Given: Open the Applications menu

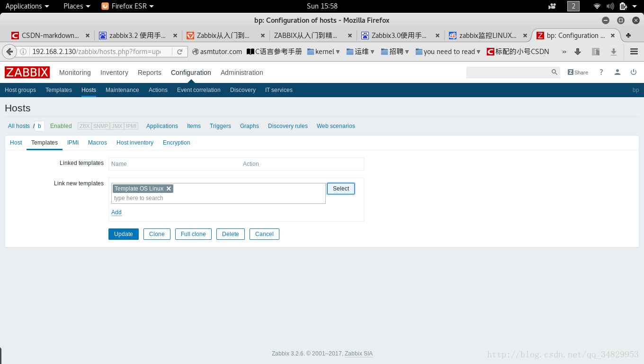Looking at the screenshot, I should coord(27,6).
